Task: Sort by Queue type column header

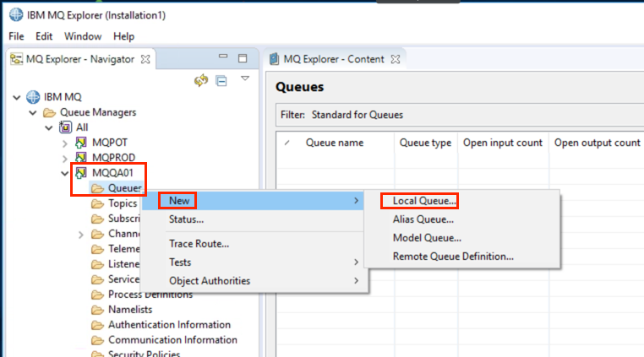Action: click(x=425, y=143)
